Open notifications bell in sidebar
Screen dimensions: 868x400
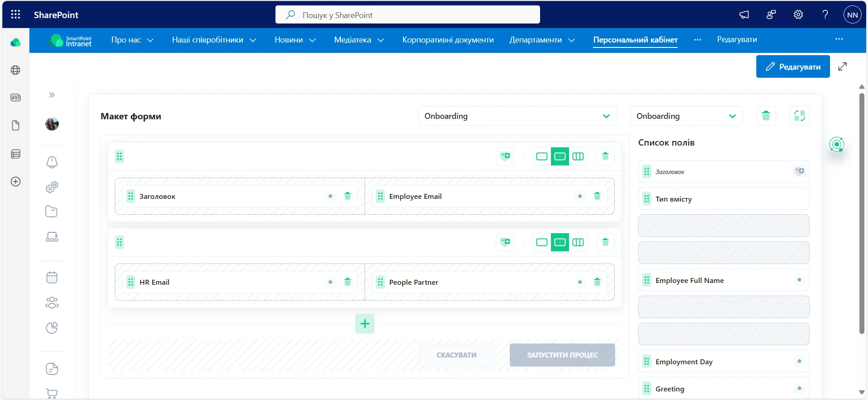pyautogui.click(x=52, y=162)
